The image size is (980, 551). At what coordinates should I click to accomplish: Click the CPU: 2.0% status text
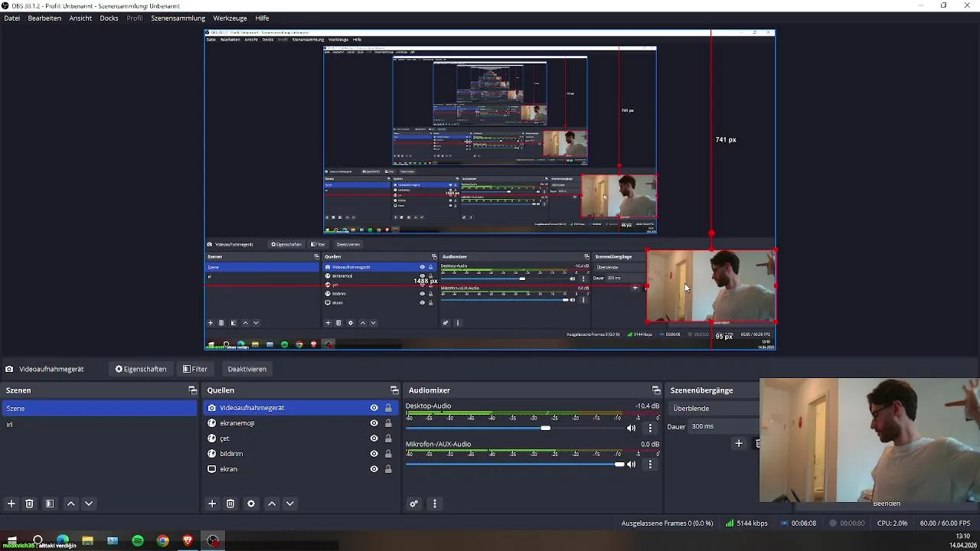point(892,523)
